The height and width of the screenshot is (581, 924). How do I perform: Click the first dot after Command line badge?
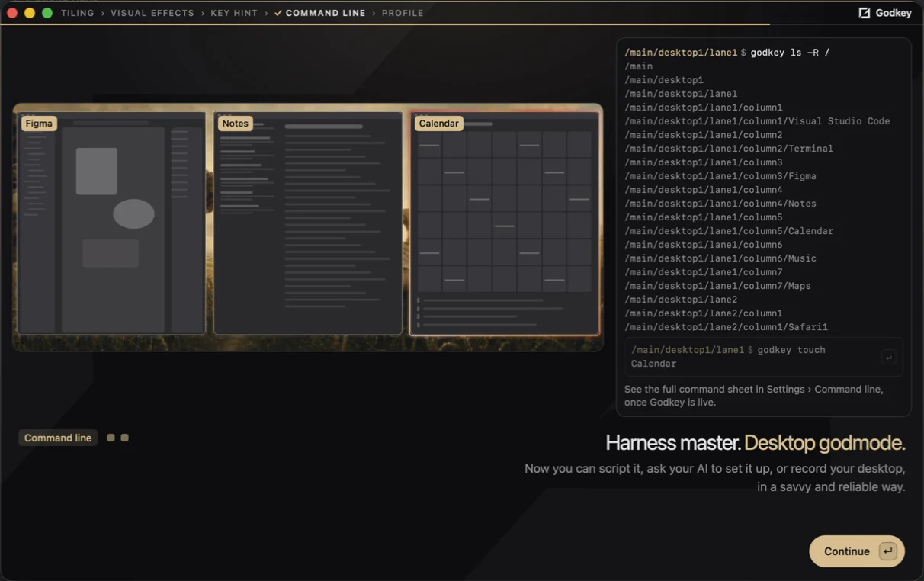111,438
